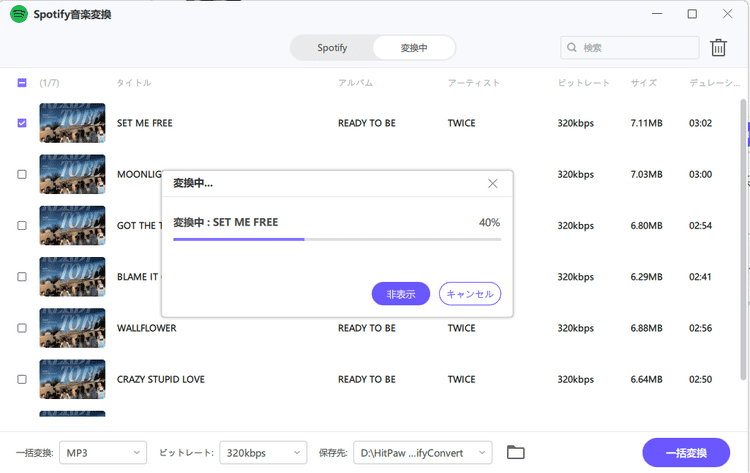Click the SET ME FREE album thumbnail
This screenshot has height=473, width=750.
(x=72, y=123)
